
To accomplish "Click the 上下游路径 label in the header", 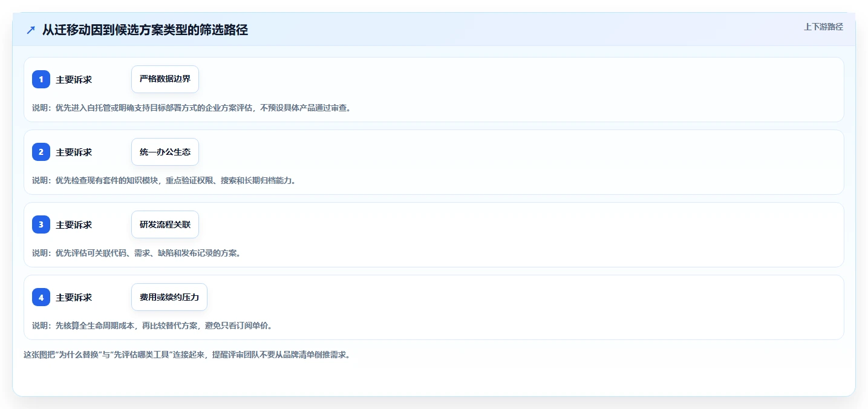I will [x=823, y=27].
